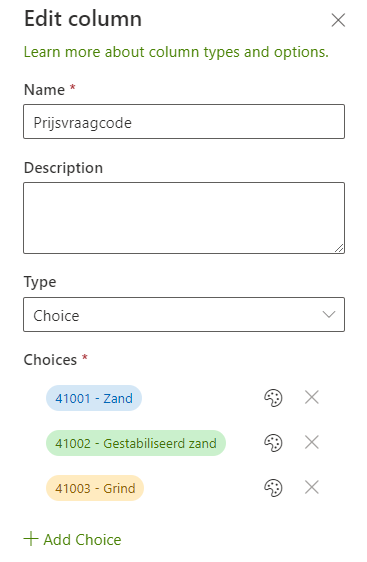Select the blue 41001 - Zand pill
Viewport: 367px width, 562px height.
(x=94, y=398)
